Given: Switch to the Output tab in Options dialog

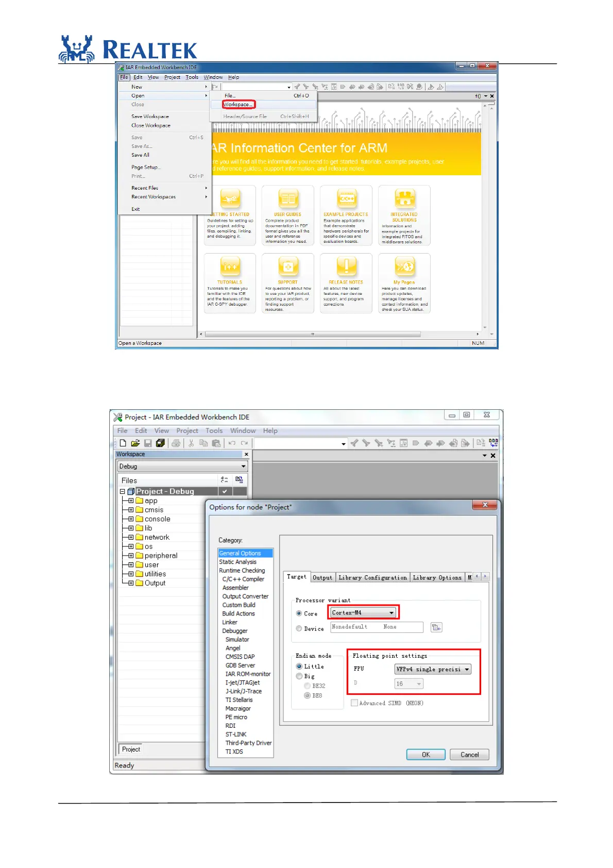Looking at the screenshot, I should click(322, 578).
